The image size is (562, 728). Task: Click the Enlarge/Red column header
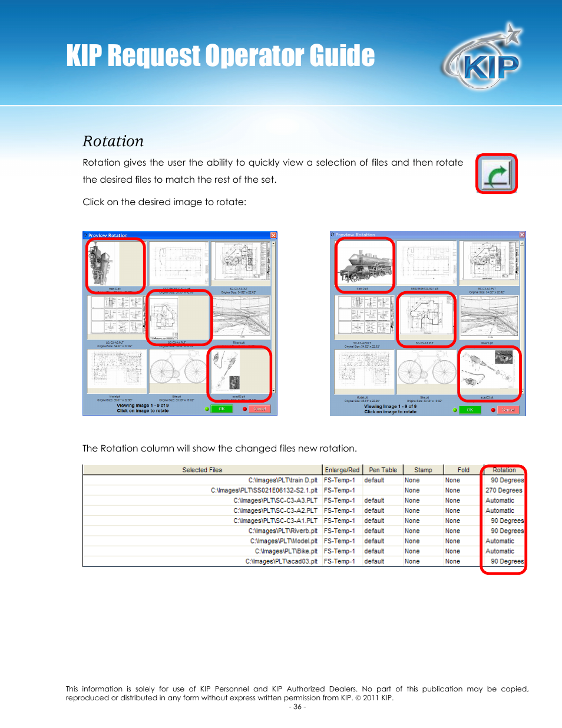pyautogui.click(x=342, y=470)
